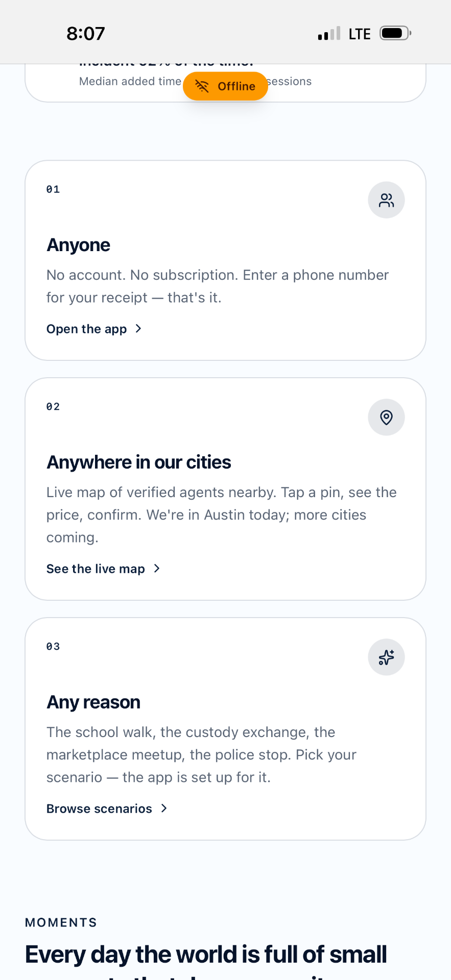Tap the MOMENTS section label
The width and height of the screenshot is (451, 980).
coord(61,922)
